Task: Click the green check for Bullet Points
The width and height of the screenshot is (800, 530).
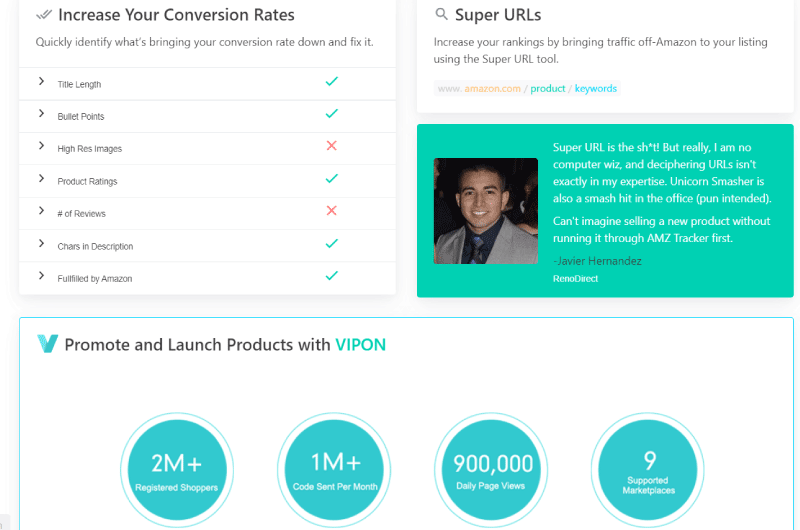Action: (x=332, y=113)
